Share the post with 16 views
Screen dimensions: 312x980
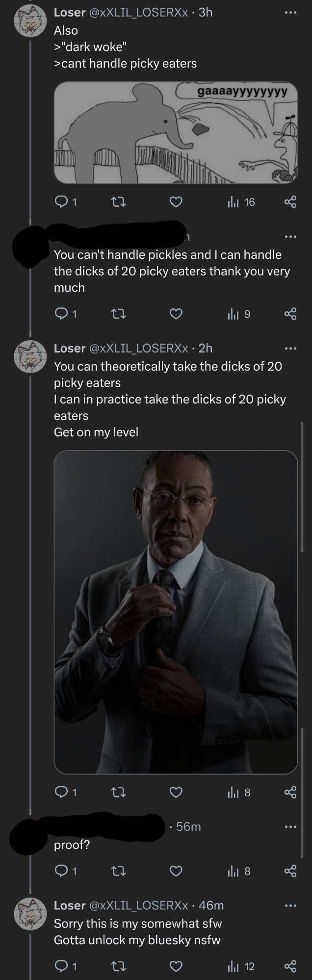point(290,201)
